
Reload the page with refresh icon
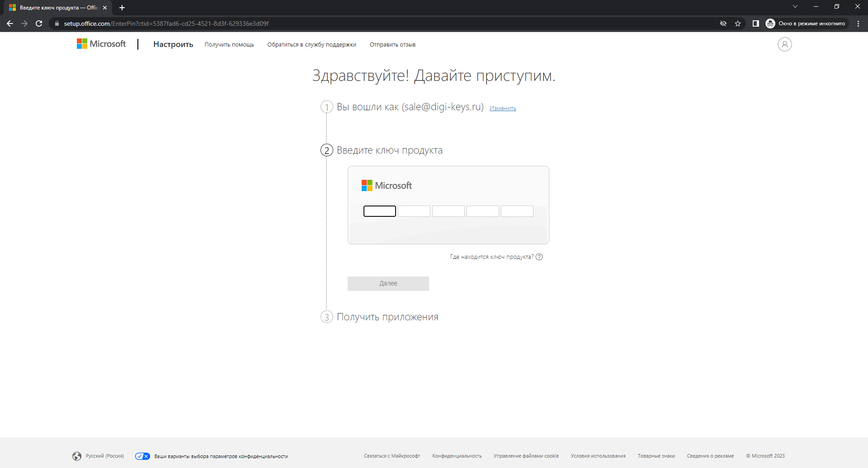point(39,23)
